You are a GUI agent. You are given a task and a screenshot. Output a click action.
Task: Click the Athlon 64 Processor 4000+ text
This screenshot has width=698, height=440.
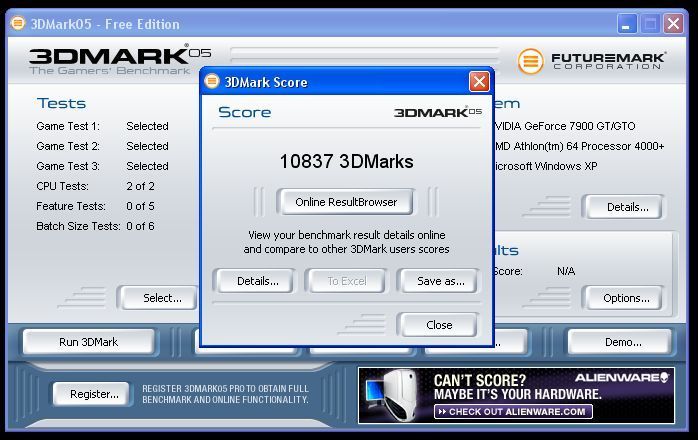[580, 146]
